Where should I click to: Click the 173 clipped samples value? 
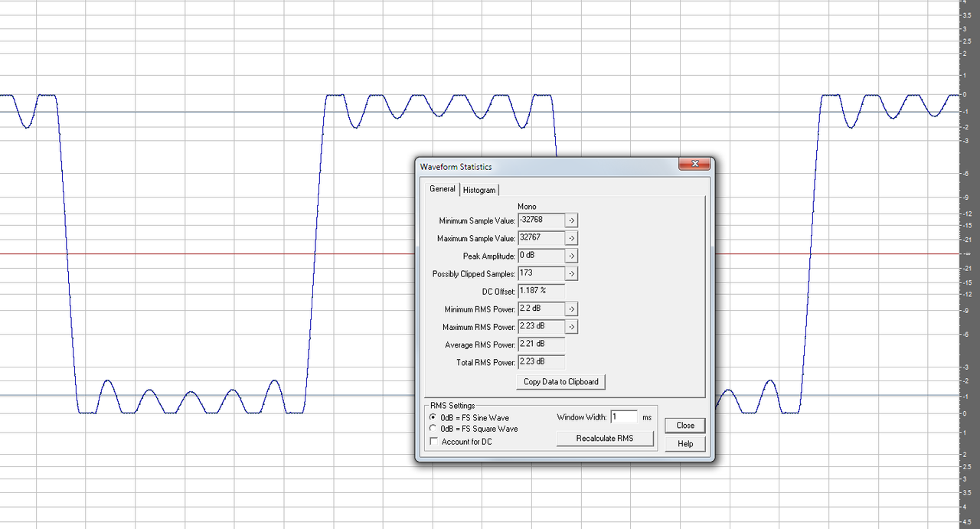coord(541,273)
